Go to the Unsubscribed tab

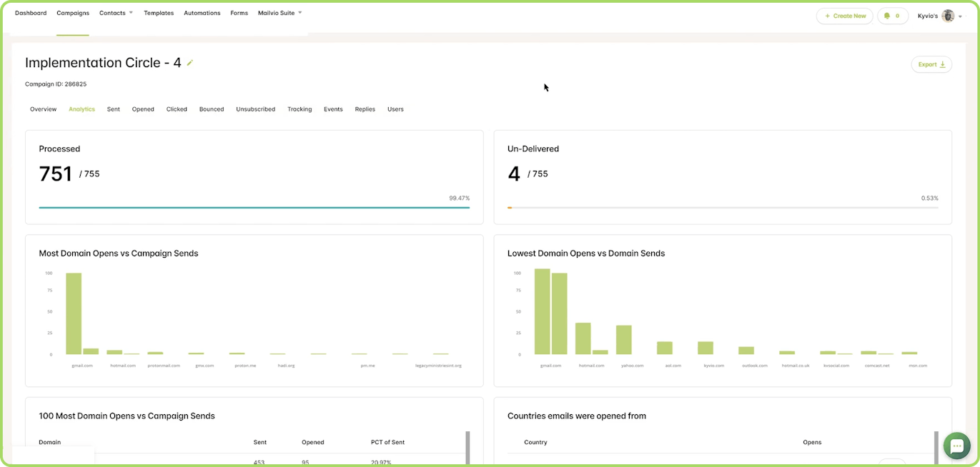[x=255, y=109]
